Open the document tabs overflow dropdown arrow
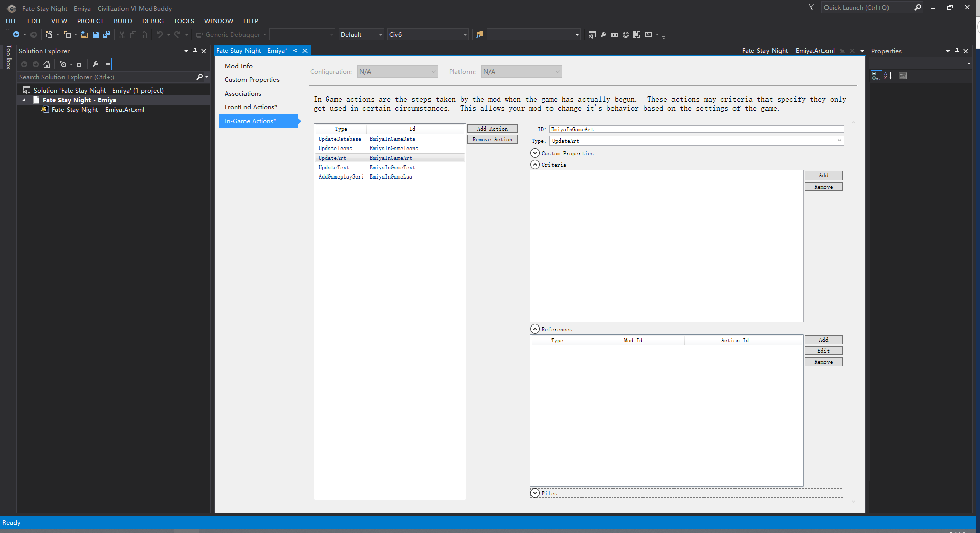 (862, 51)
